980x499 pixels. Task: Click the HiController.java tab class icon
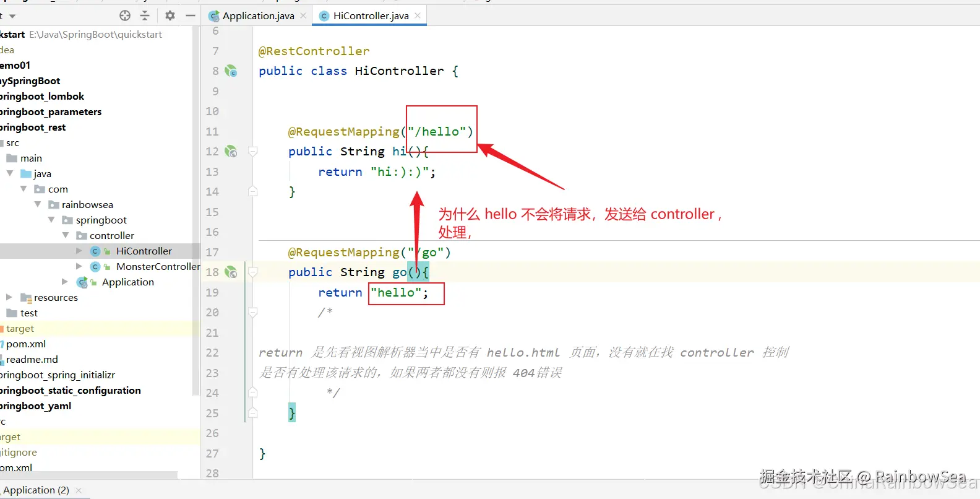[x=324, y=16]
